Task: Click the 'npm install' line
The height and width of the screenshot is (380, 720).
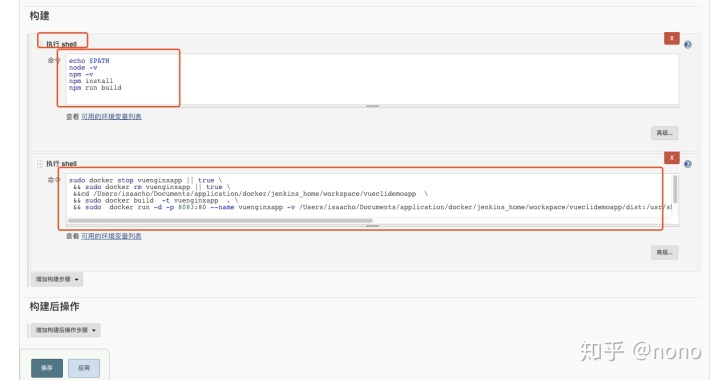Action: coord(91,81)
